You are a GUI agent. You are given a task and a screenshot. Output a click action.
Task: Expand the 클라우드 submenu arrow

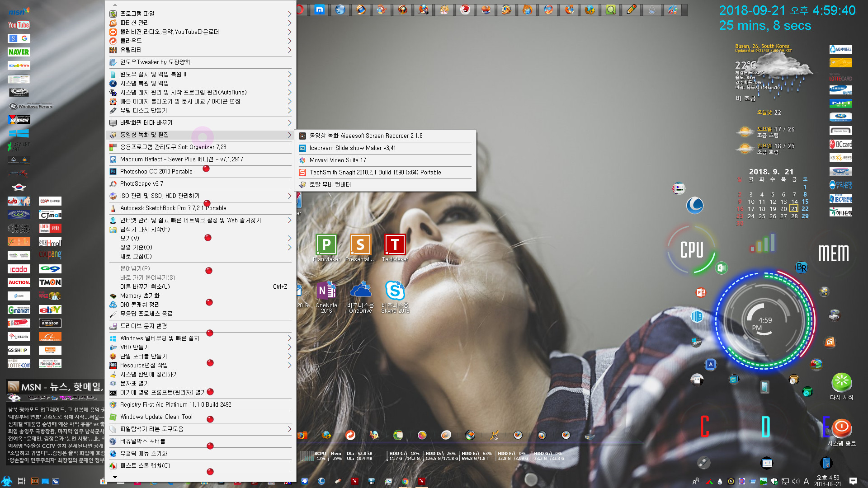(x=289, y=41)
